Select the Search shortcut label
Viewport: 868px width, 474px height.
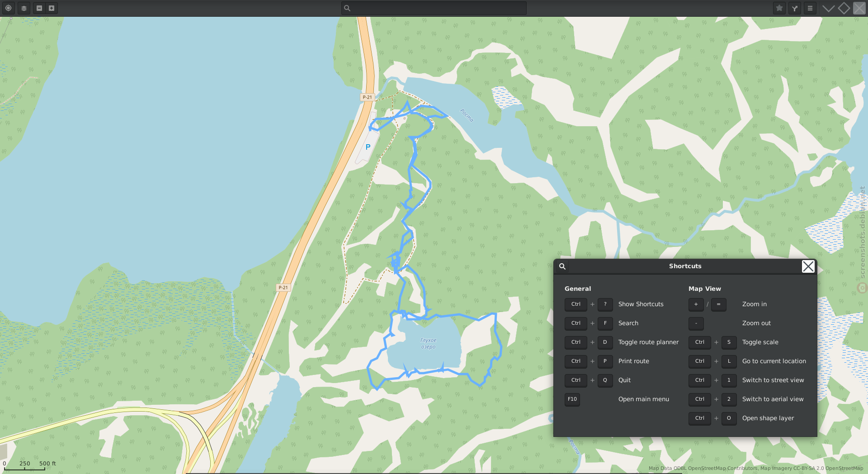pyautogui.click(x=628, y=323)
